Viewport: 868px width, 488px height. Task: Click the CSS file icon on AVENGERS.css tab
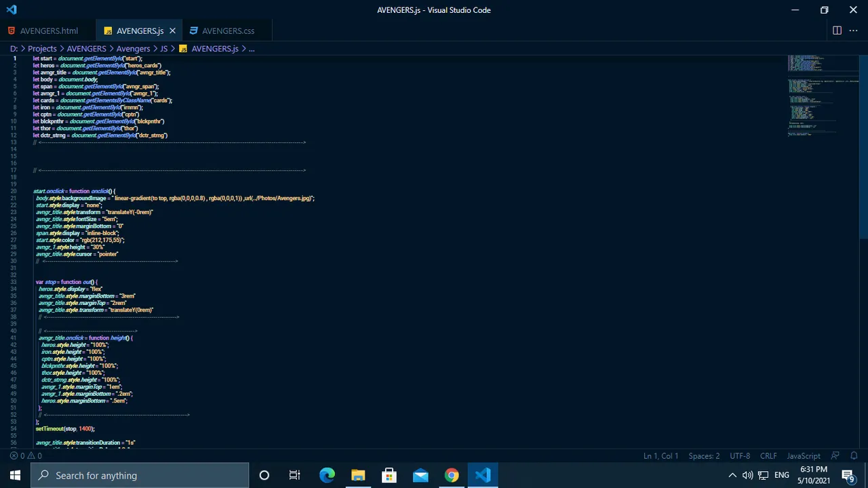[x=194, y=30]
